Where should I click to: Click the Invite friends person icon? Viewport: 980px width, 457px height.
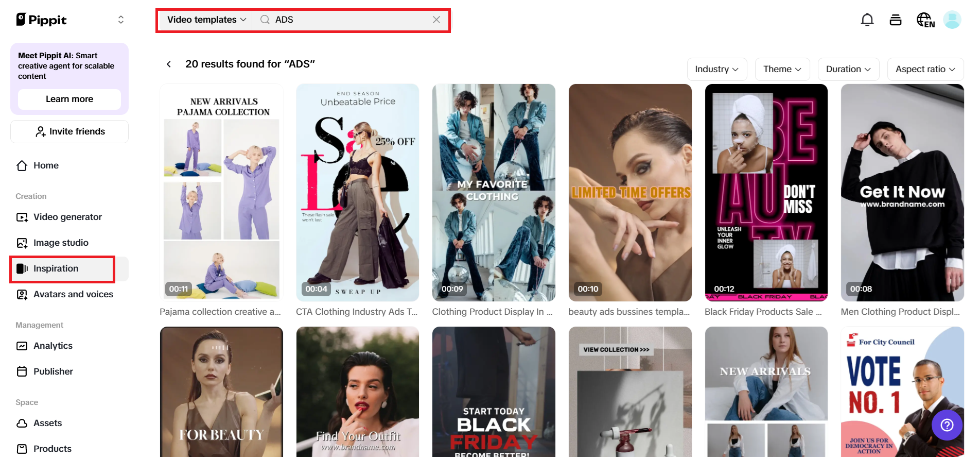tap(40, 132)
